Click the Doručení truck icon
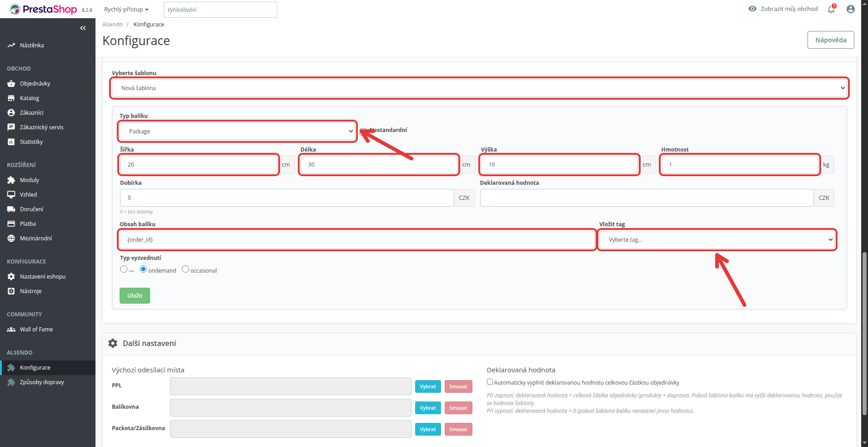Viewport: 868px width, 447px height. 11,209
